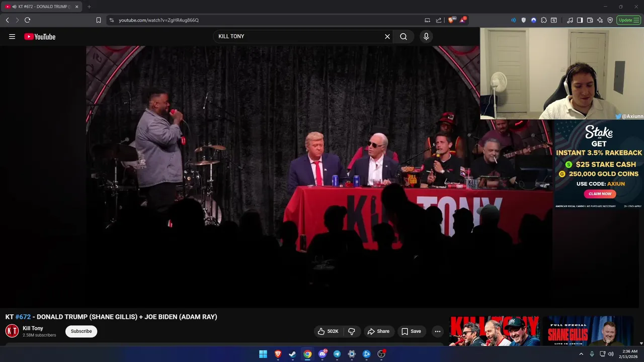The height and width of the screenshot is (362, 644).
Task: Open the Kill Tony recommended video thumbnail
Action: click(x=494, y=331)
